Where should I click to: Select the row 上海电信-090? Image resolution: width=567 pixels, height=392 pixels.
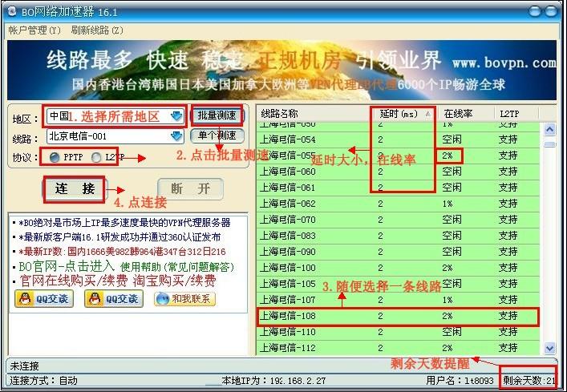pos(398,252)
